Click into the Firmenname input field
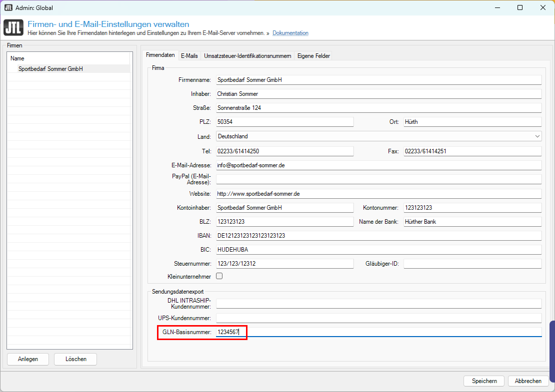This screenshot has height=392, width=555. [378, 80]
